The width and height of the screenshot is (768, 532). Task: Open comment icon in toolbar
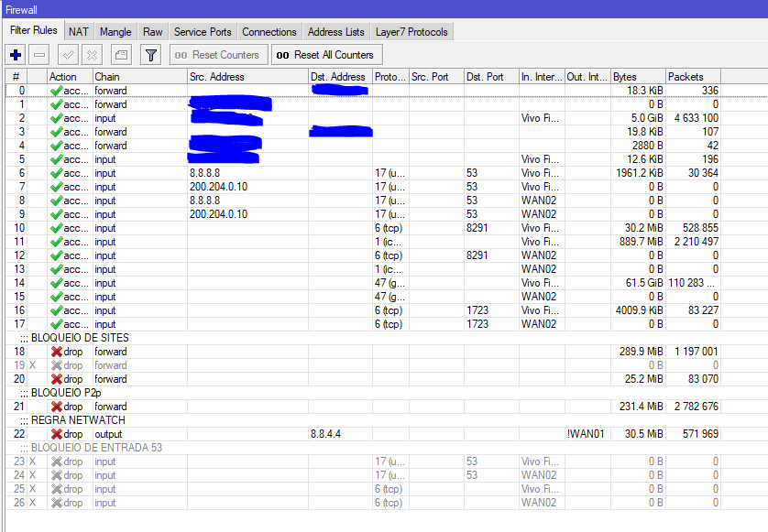pyautogui.click(x=121, y=55)
